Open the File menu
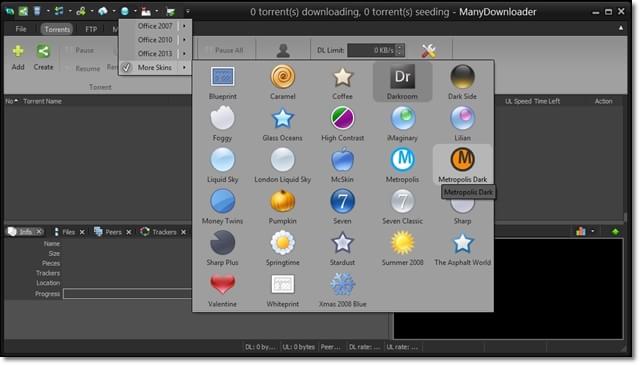Viewport: 640px width, 365px height. pos(21,29)
